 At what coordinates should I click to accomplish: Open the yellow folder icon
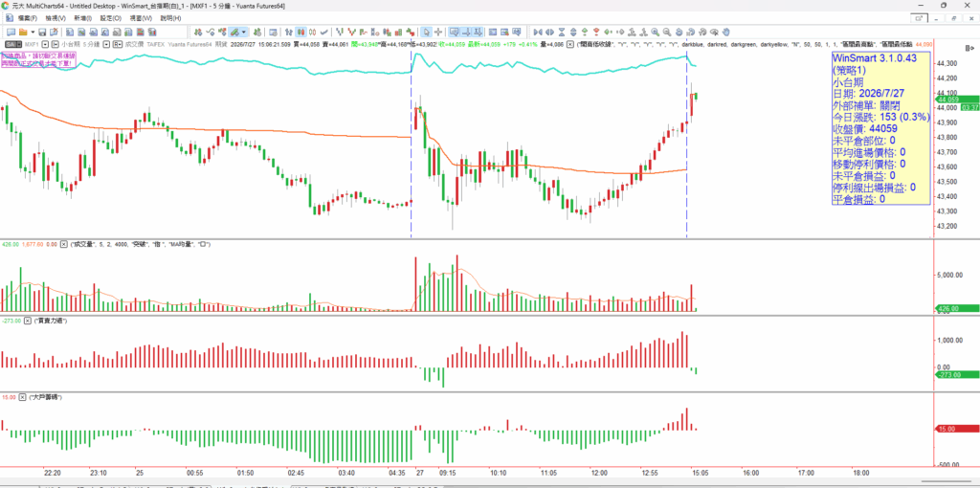tap(23, 32)
